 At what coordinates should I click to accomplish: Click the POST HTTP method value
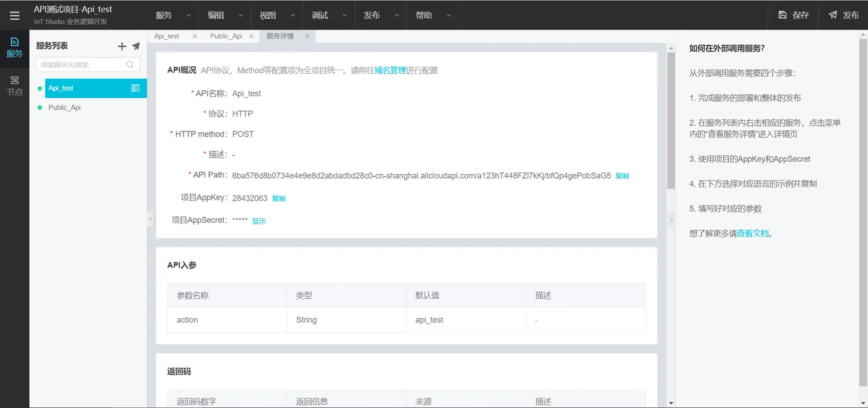coord(243,134)
